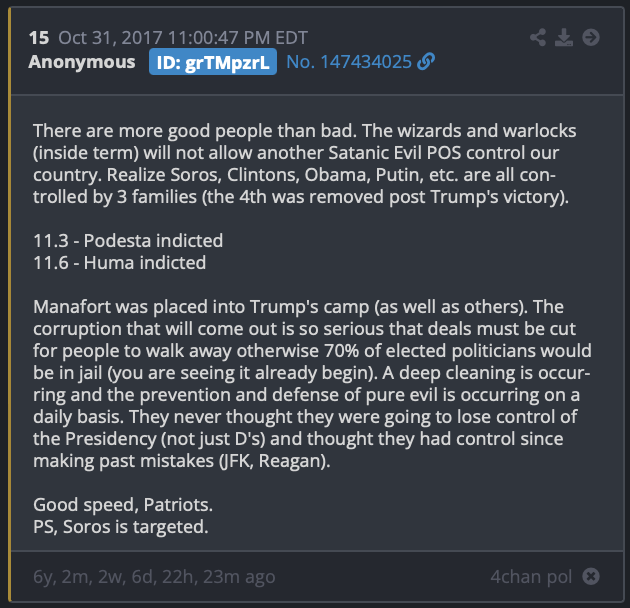This screenshot has height=608, width=630.
Task: Select the blue ID: grTMpzrL badge
Action: pos(213,62)
